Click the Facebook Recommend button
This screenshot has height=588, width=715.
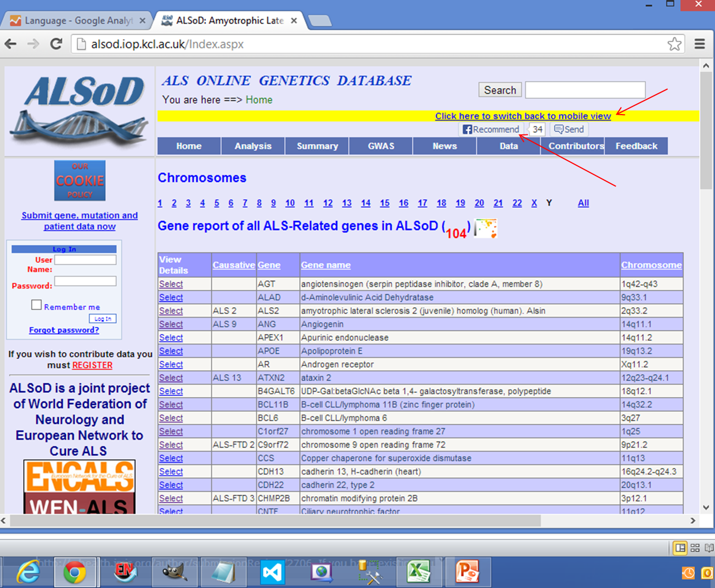click(491, 129)
